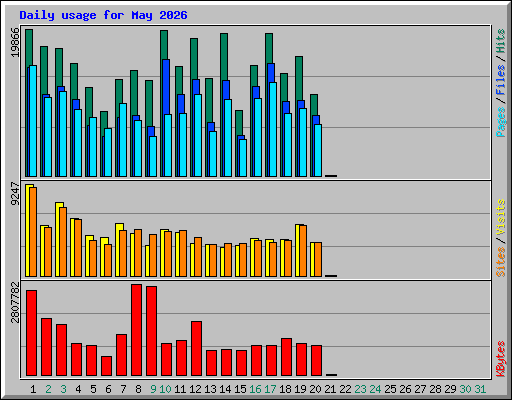The width and height of the screenshot is (512, 400).
Task: Click day 16 on the x-axis
Action: [255, 389]
